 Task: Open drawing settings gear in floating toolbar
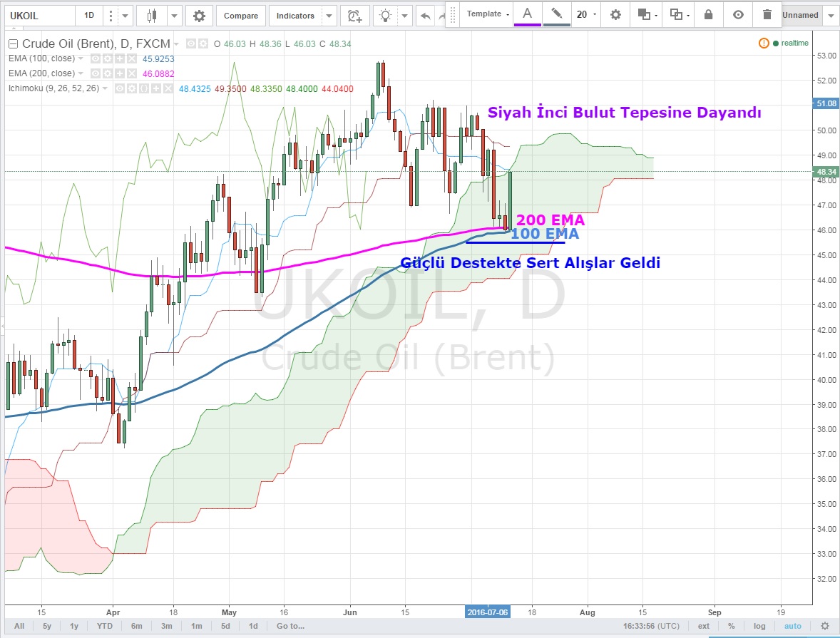tap(615, 14)
